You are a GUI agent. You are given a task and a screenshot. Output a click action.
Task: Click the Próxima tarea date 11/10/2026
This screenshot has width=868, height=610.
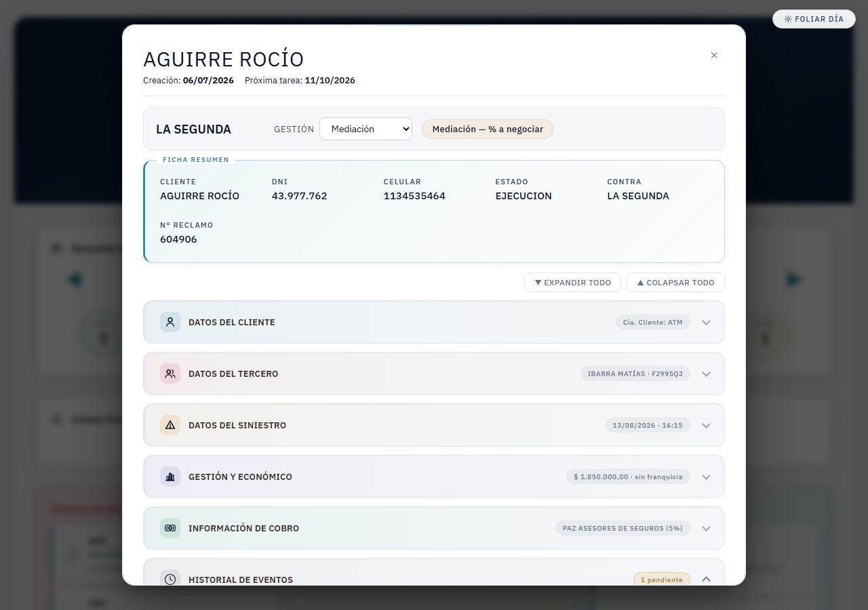(330, 81)
